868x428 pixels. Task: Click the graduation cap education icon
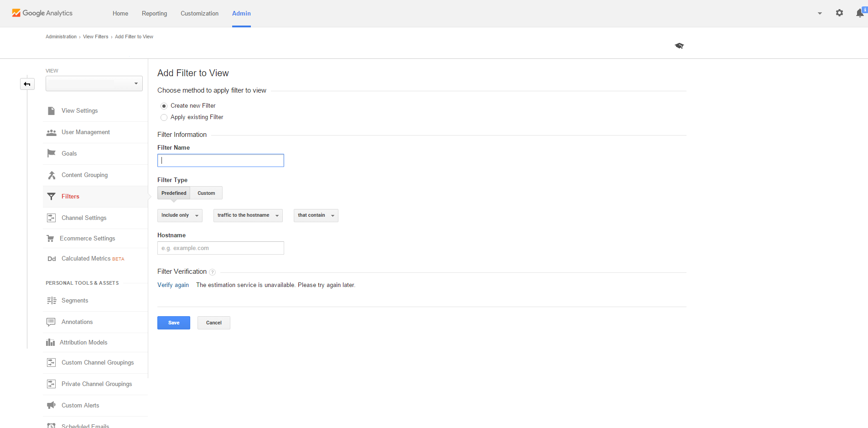679,46
